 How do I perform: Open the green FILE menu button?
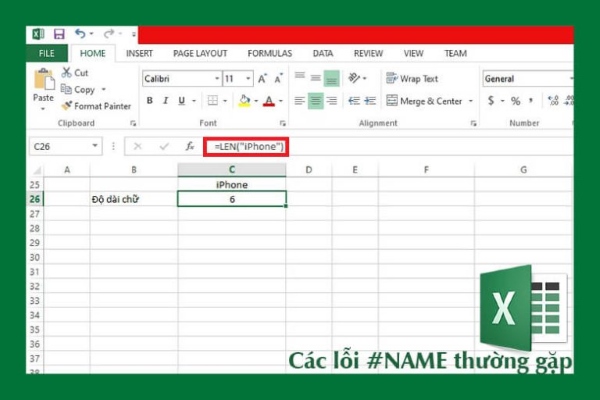point(46,53)
